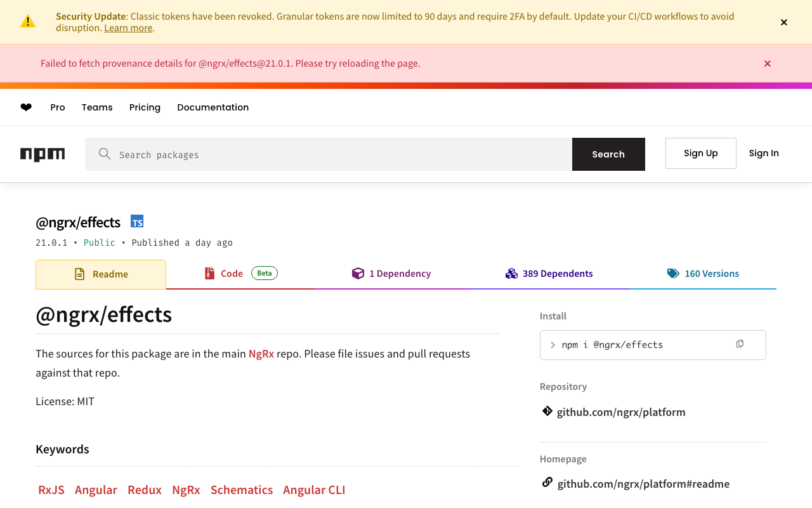Click the TypeScript badge icon
The image size is (812, 508).
tap(137, 222)
